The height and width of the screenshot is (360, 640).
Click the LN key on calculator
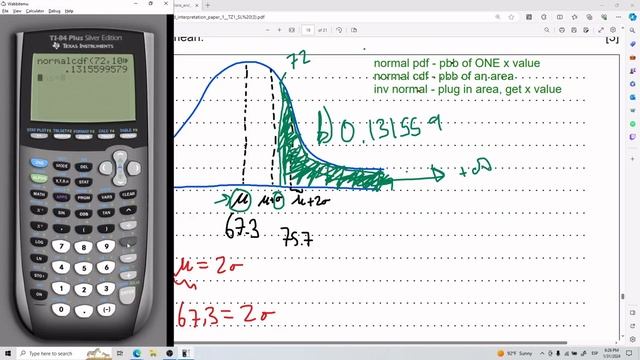39,259
